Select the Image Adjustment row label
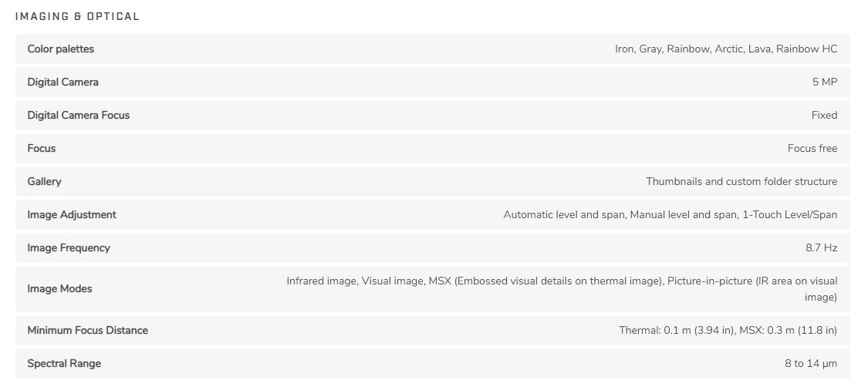This screenshot has width=868, height=387. [72, 215]
